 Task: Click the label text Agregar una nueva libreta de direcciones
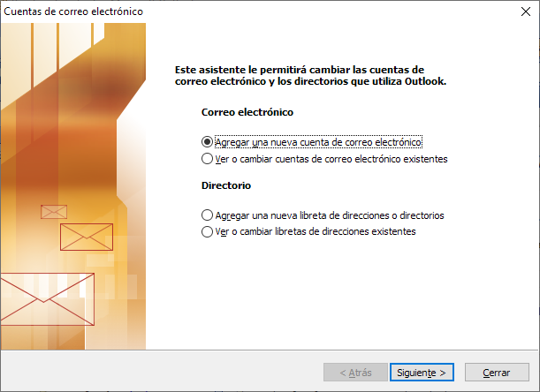click(x=330, y=215)
